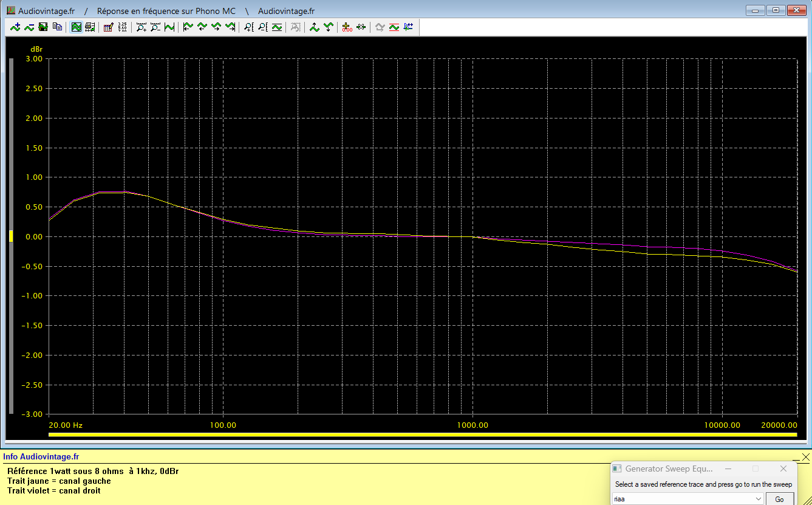Click the sweep instruction text 'Select a saved reference trace'
The height and width of the screenshot is (505, 812).
(x=703, y=484)
